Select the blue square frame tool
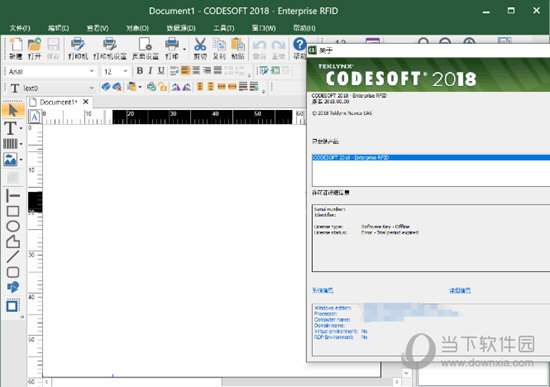Screen dimensions: 550x387 13,306
